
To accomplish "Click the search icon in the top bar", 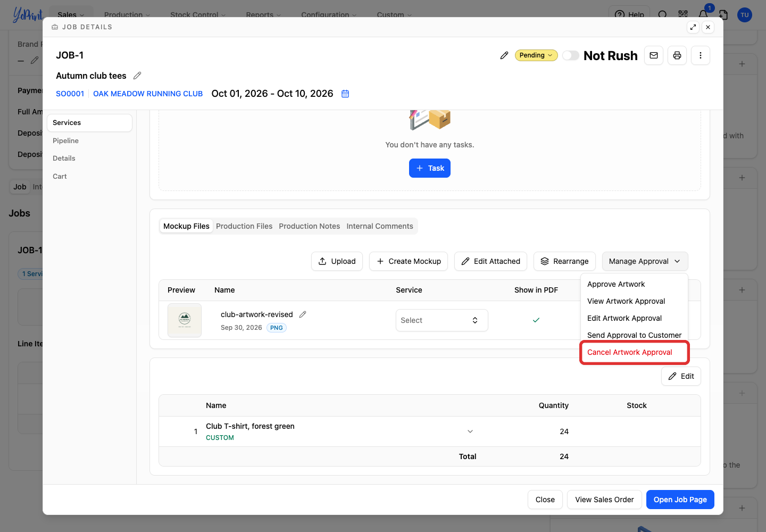I will (662, 15).
